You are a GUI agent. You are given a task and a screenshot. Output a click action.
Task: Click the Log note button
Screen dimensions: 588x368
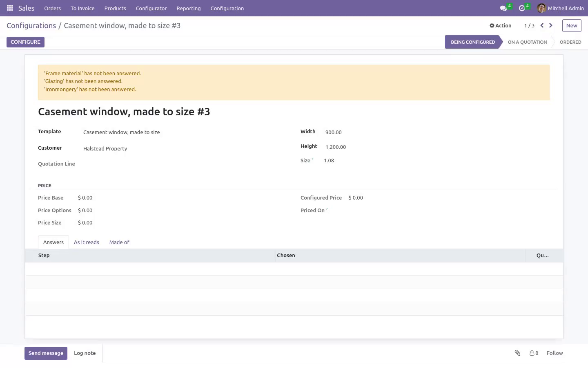85,353
